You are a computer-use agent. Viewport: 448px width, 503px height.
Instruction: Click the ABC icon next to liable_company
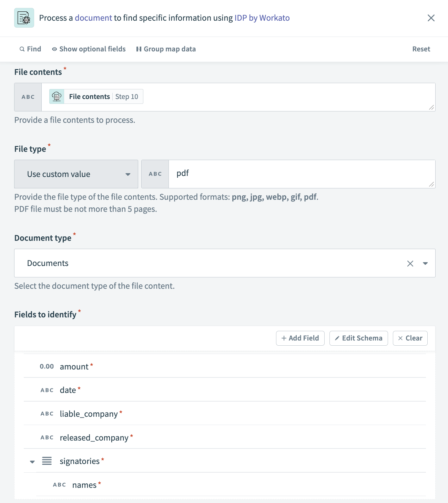47,413
